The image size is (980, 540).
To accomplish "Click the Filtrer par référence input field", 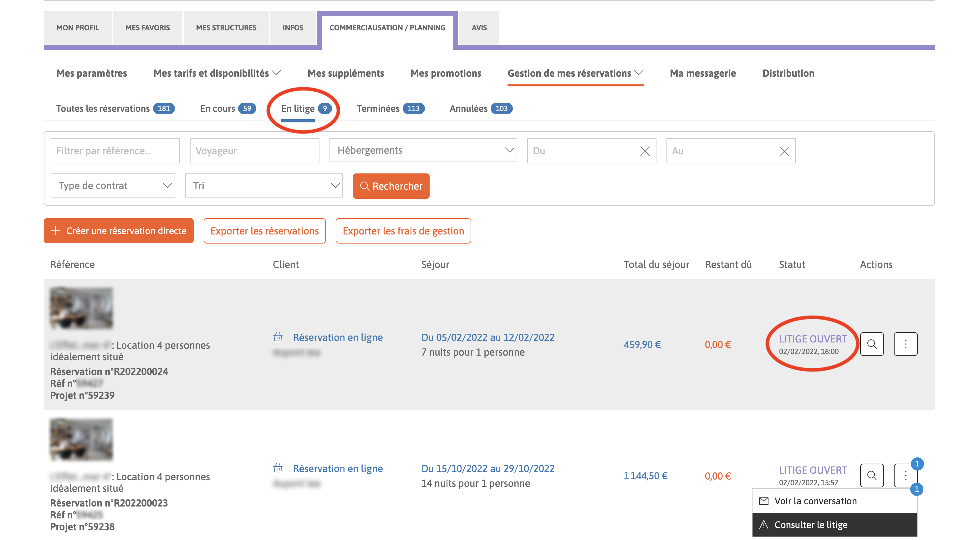I will point(115,150).
